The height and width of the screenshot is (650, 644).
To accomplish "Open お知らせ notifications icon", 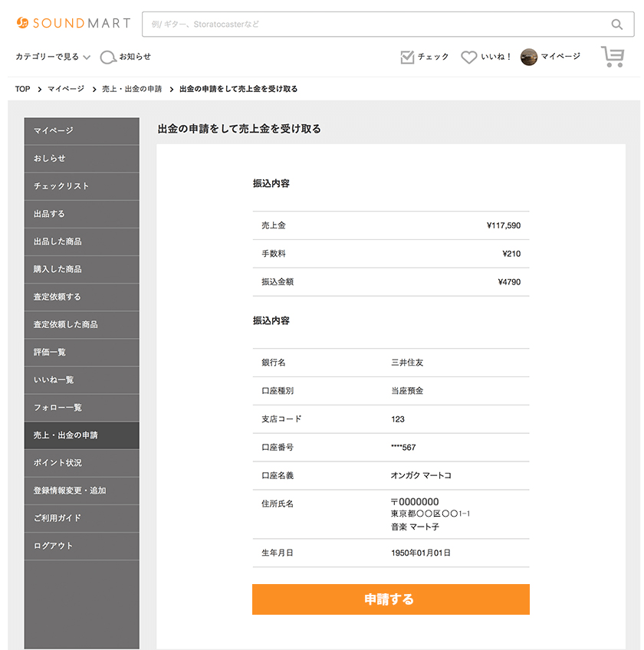I will (108, 57).
